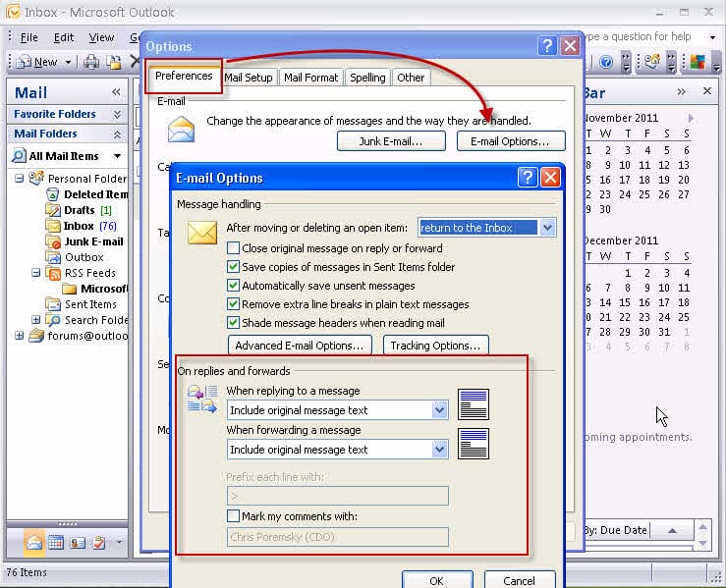Viewport: 726px width, 588px height.
Task: Collapse the Mail Folders section
Action: click(117, 134)
